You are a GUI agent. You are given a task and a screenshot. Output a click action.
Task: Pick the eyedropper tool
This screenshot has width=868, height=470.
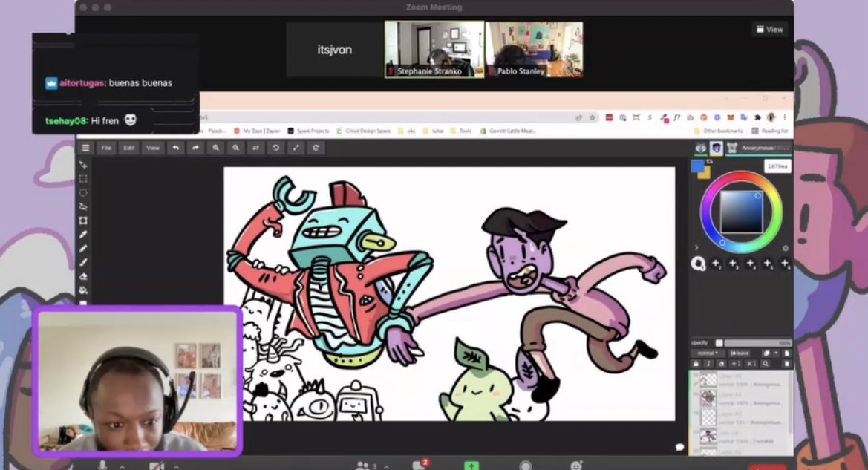[x=84, y=234]
